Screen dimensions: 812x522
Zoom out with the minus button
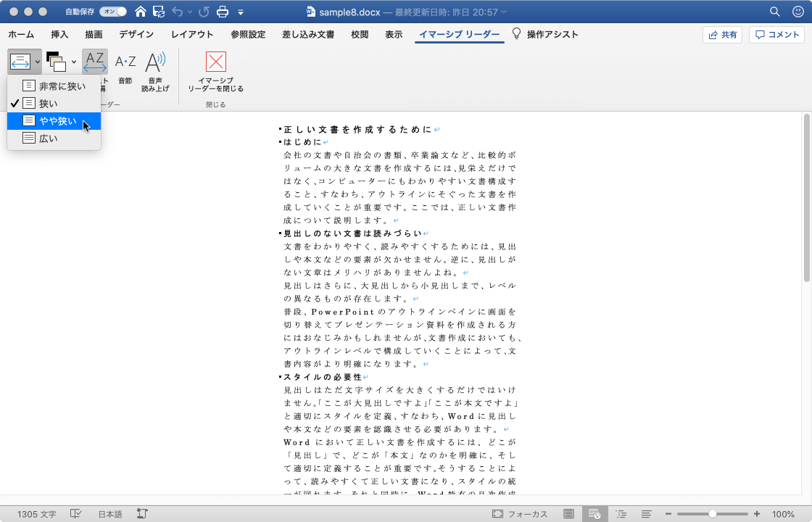pyautogui.click(x=668, y=514)
